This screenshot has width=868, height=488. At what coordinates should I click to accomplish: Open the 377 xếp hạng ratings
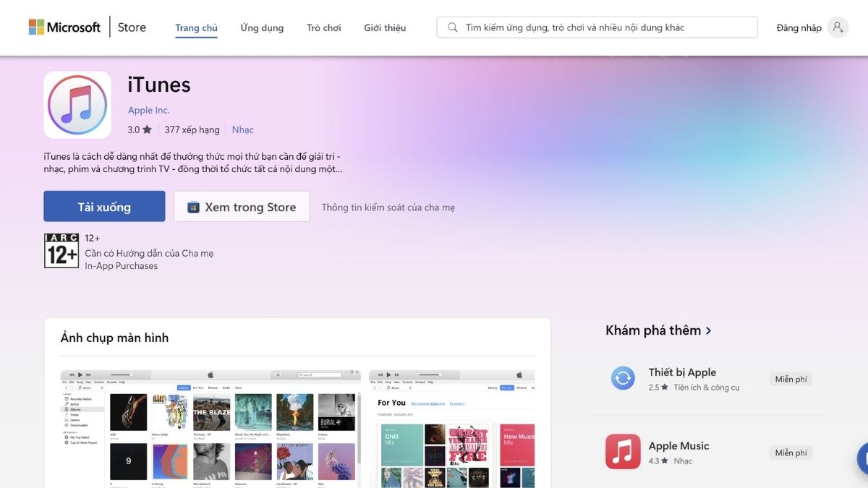[x=192, y=130]
